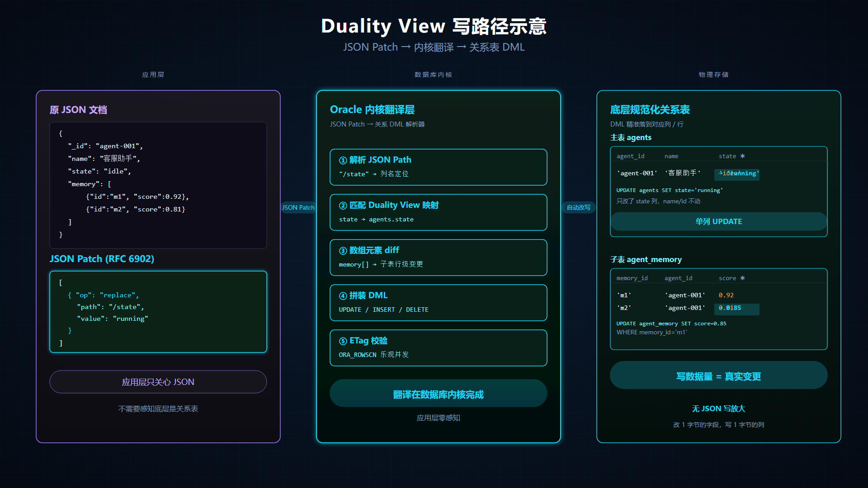The width and height of the screenshot is (868, 488).
Task: Click the 0.92 score value
Action: click(x=726, y=295)
